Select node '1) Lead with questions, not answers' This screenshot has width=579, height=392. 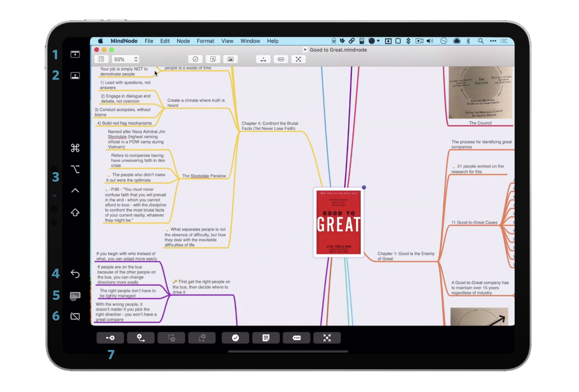click(125, 85)
